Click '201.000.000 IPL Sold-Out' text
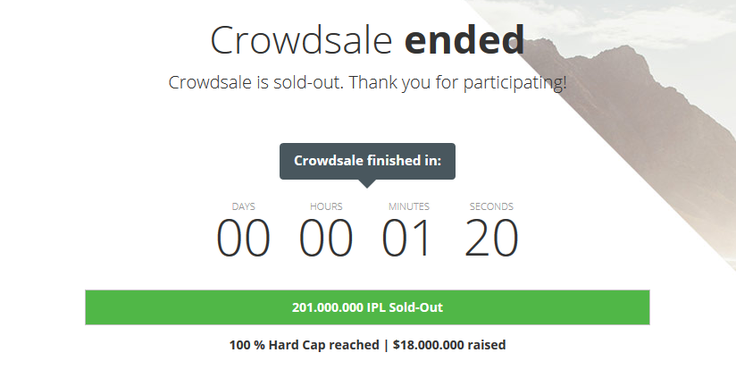The image size is (736, 378). click(x=368, y=308)
